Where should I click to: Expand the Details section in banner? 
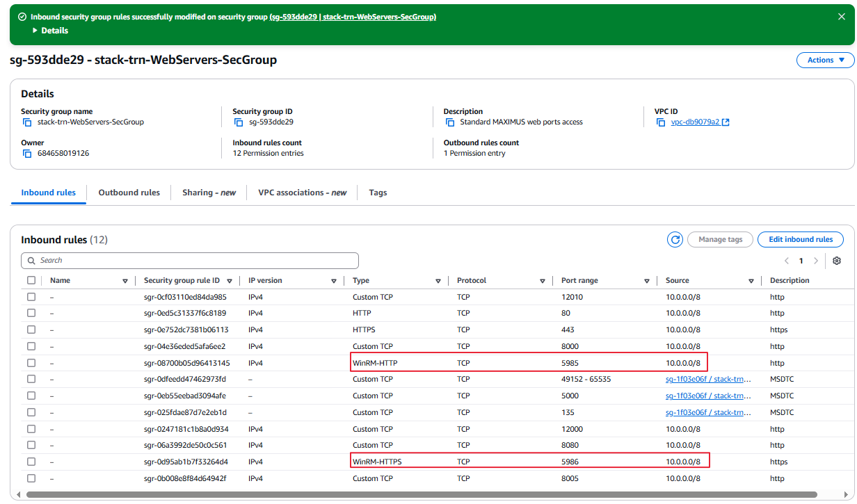coord(50,31)
